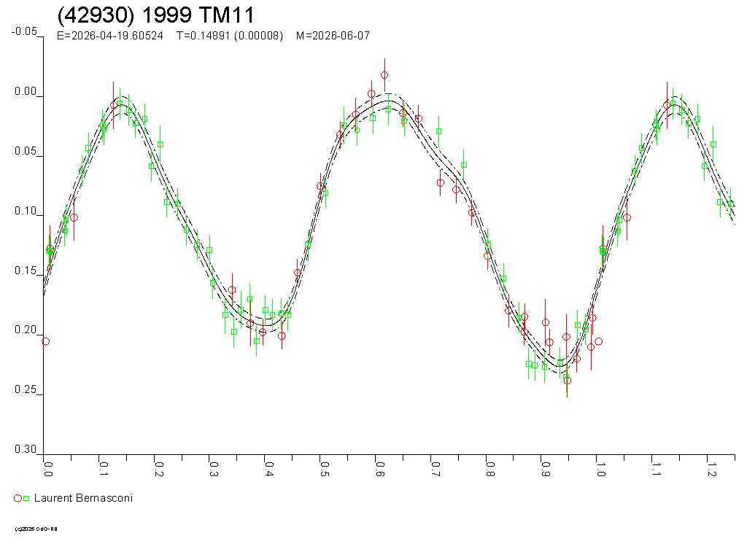Select the 1.0 x-axis phase label

pos(600,467)
